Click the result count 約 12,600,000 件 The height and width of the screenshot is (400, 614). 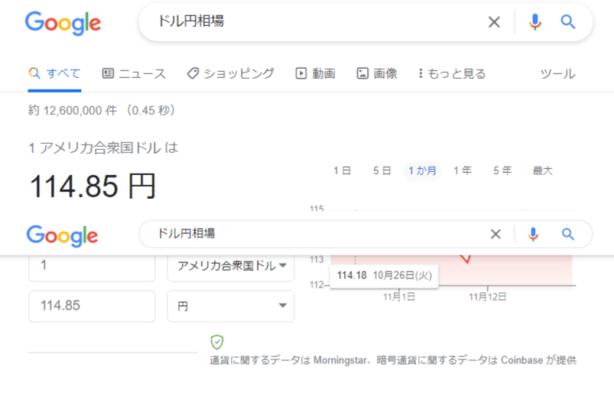pyautogui.click(x=72, y=110)
